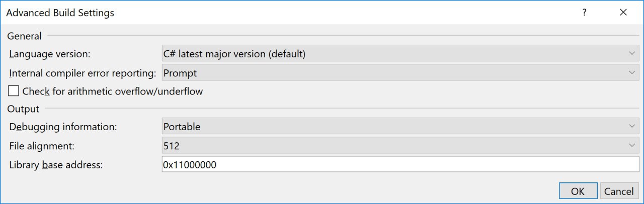The height and width of the screenshot is (204, 644).
Task: Click the arrow beside the Prompt value
Action: point(632,73)
